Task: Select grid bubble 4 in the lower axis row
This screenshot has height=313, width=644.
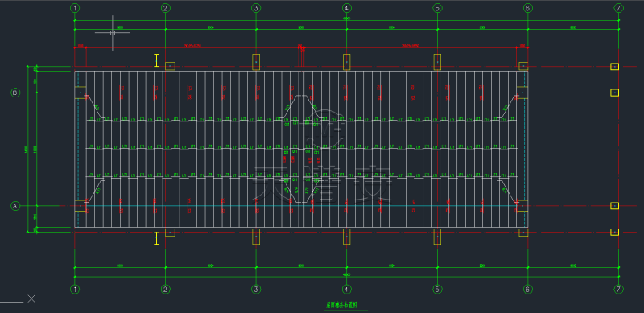Action: click(347, 289)
